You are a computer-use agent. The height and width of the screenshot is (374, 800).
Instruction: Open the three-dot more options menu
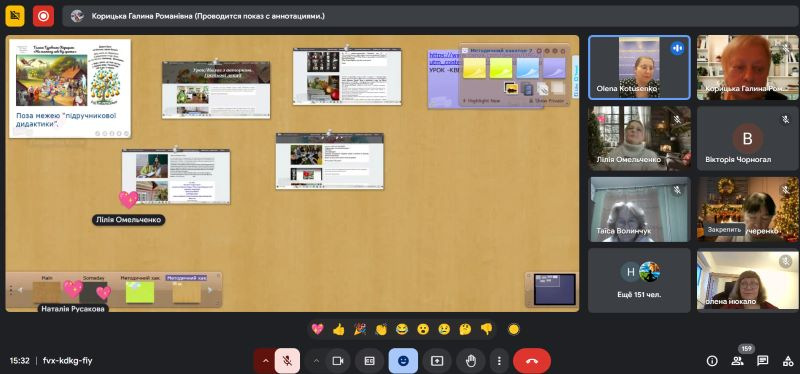pos(499,361)
